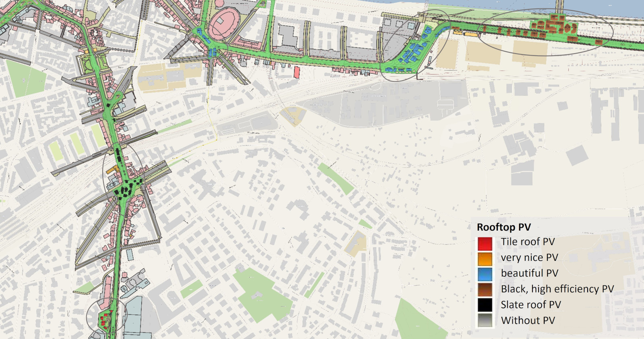Select the 'Without PV' legend label
The width and height of the screenshot is (644, 339).
pos(528,320)
